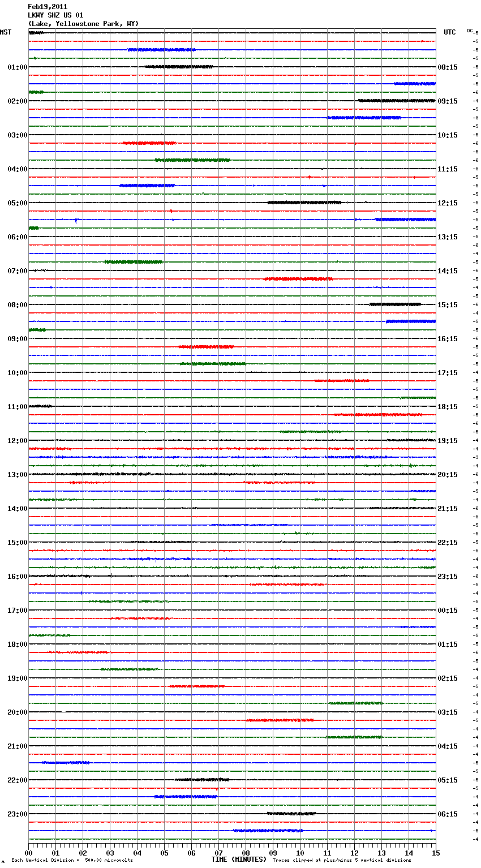Viewport: 481px width, 868px height.
Task: Click the UTC time label '17:15'
Action: pyautogui.click(x=448, y=373)
